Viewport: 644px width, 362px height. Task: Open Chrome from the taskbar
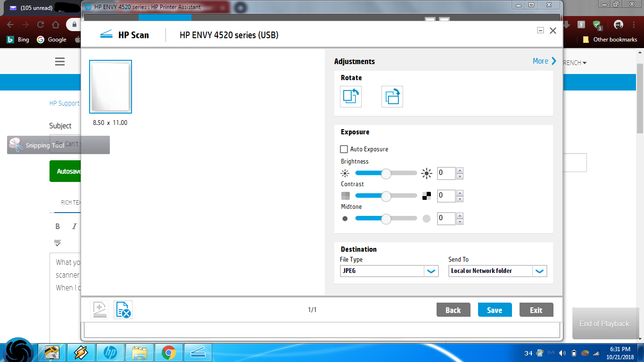pos(169,352)
